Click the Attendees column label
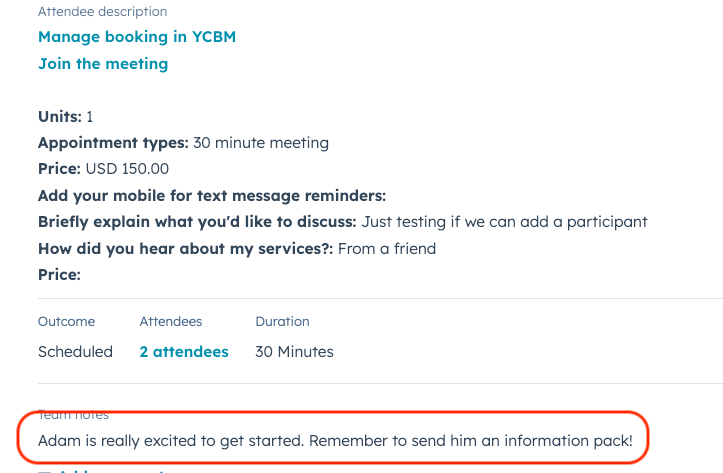The height and width of the screenshot is (473, 723). (x=171, y=321)
